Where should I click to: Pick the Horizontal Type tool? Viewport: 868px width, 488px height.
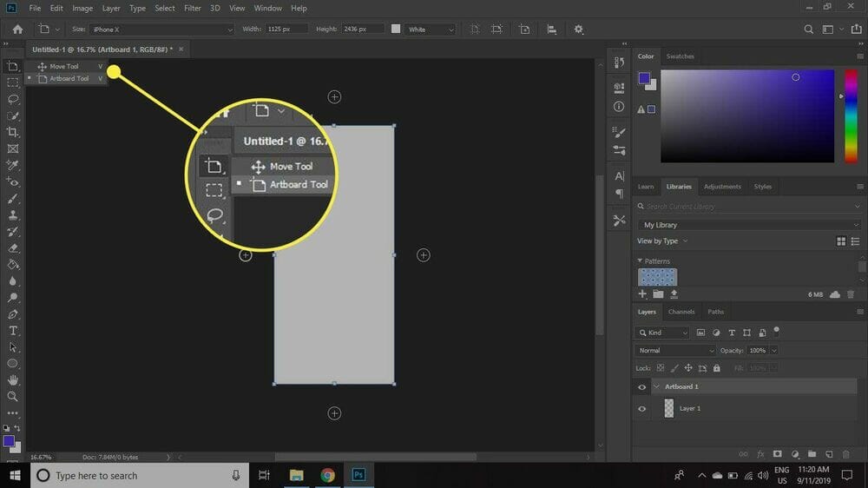(x=13, y=331)
